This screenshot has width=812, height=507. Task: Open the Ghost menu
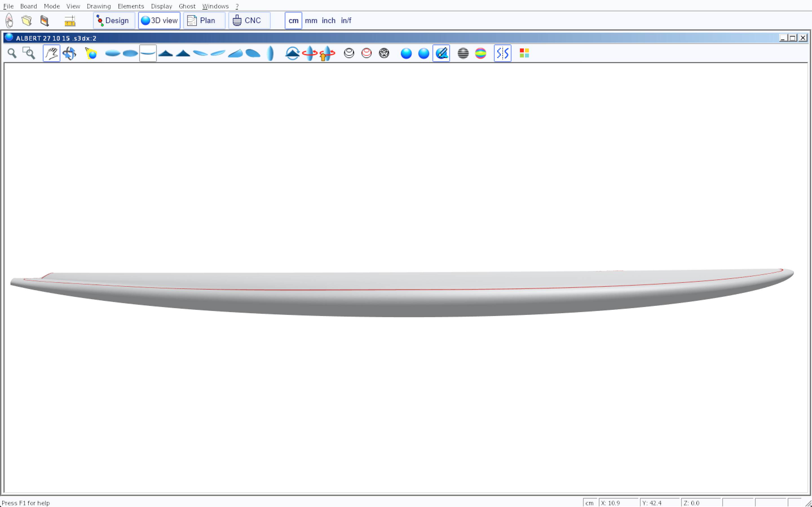pyautogui.click(x=187, y=6)
